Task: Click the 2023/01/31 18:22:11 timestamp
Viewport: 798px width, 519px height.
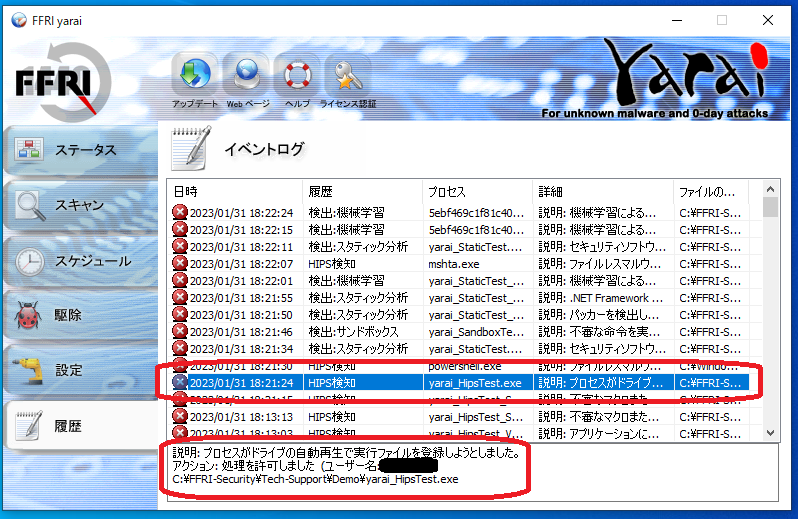Action: (241, 247)
